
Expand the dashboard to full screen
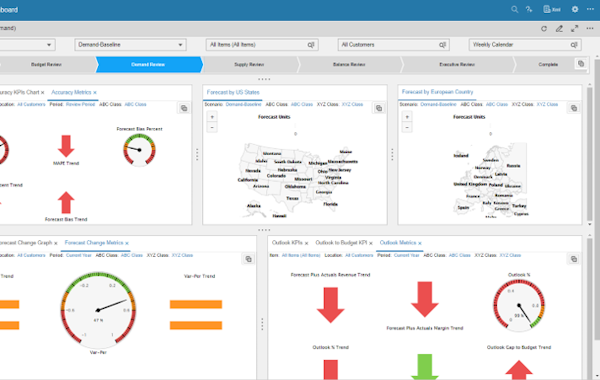[x=574, y=29]
